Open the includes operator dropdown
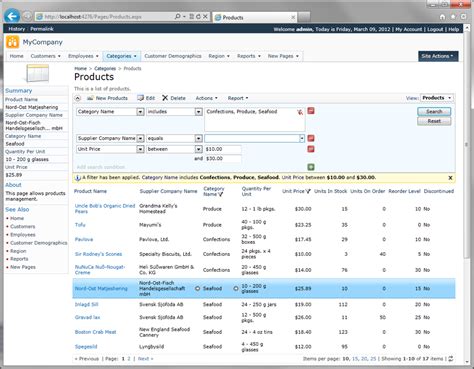Image resolution: width=474 pixels, height=369 pixels. [x=198, y=112]
